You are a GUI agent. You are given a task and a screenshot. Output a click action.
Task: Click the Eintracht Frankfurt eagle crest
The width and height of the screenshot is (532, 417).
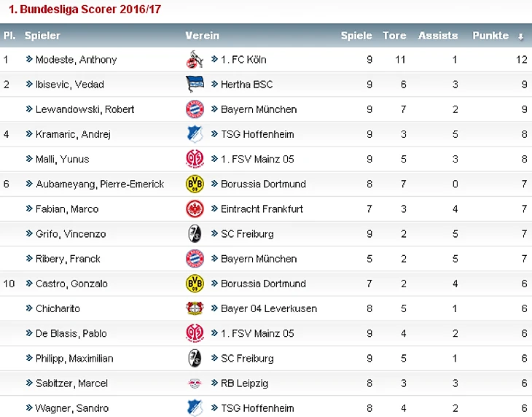click(195, 208)
